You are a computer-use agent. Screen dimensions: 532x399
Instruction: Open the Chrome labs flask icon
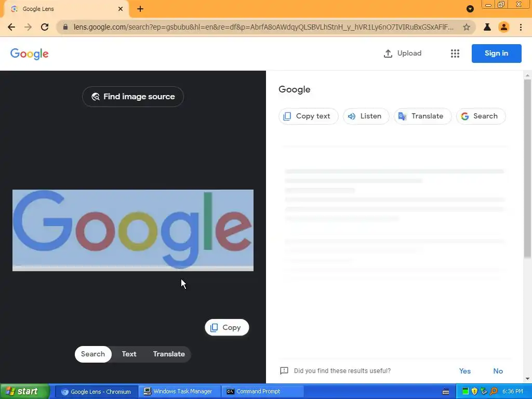tap(487, 27)
